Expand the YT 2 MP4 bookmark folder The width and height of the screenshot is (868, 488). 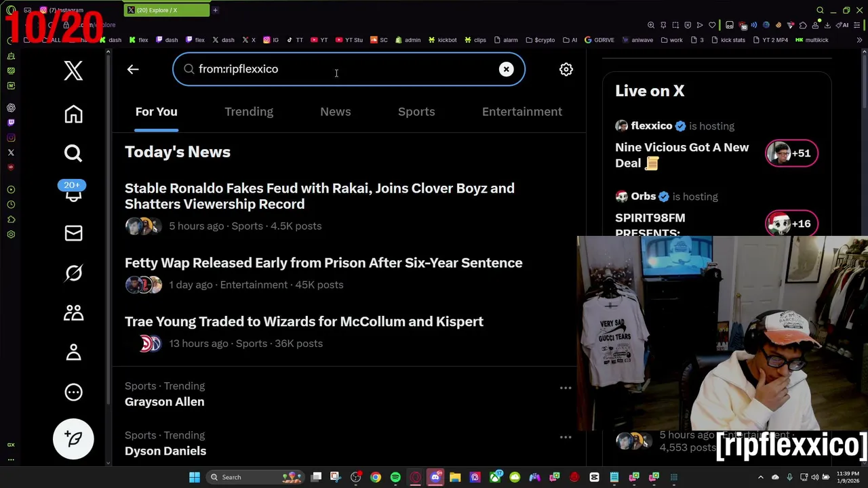pyautogui.click(x=770, y=40)
